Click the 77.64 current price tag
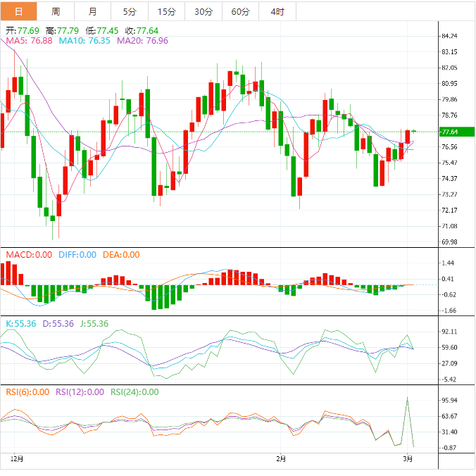 click(x=449, y=132)
